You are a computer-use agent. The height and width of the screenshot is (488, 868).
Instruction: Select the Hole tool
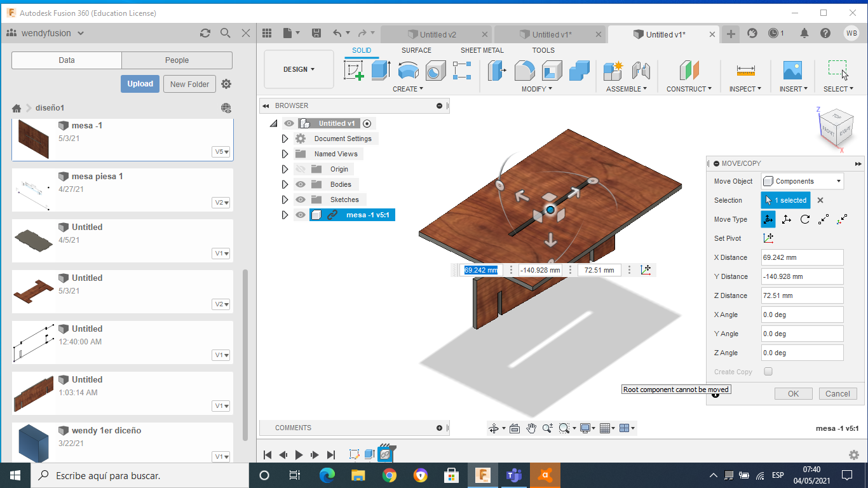(x=435, y=71)
